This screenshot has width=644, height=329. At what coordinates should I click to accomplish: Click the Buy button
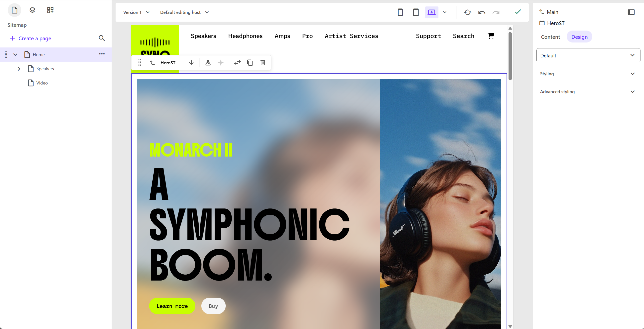point(213,306)
